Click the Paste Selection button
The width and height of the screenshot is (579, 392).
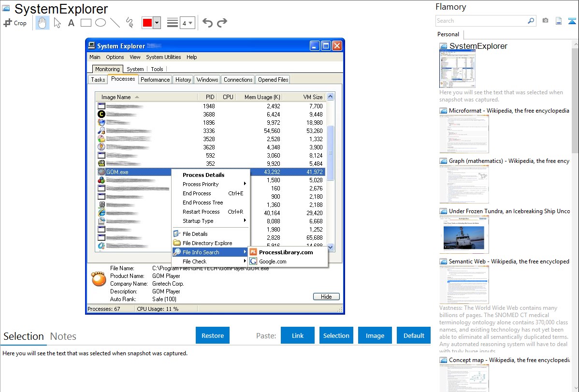click(x=336, y=335)
